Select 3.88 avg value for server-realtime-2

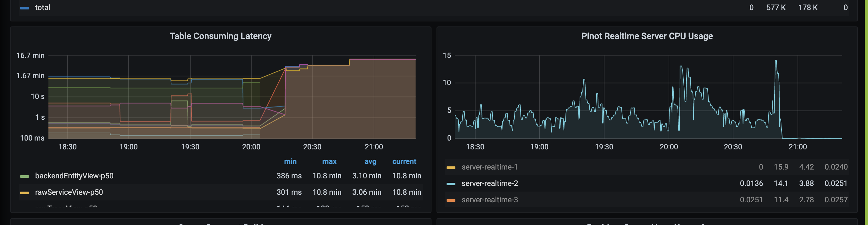click(806, 183)
